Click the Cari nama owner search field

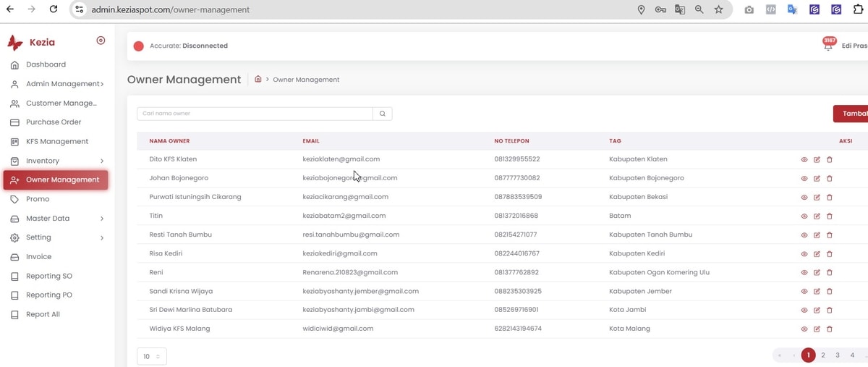click(255, 114)
